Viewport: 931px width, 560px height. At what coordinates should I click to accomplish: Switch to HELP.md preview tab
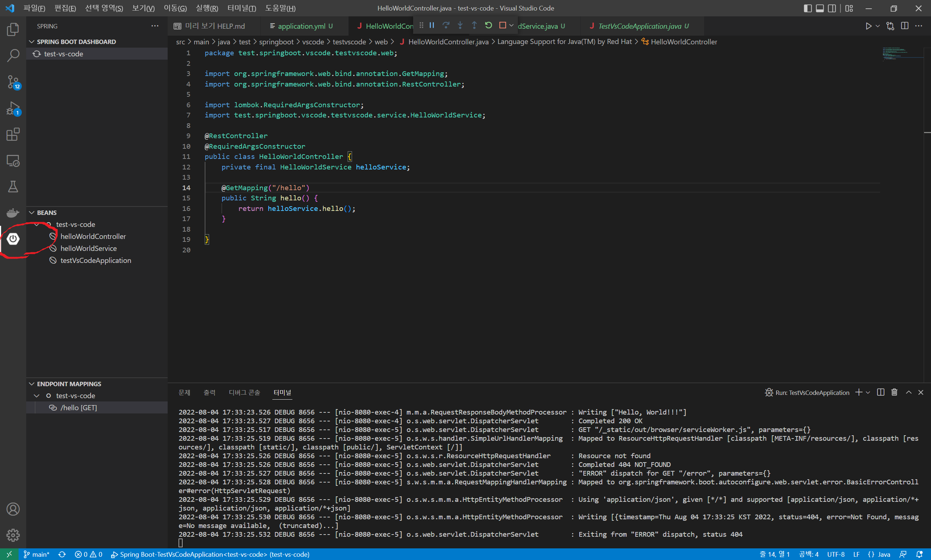pos(213,26)
